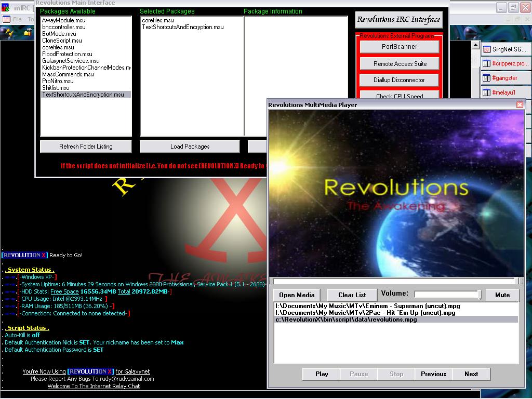This screenshot has width=532, height=399.
Task: Select KickbanProtectionChannelModes package
Action: point(86,68)
